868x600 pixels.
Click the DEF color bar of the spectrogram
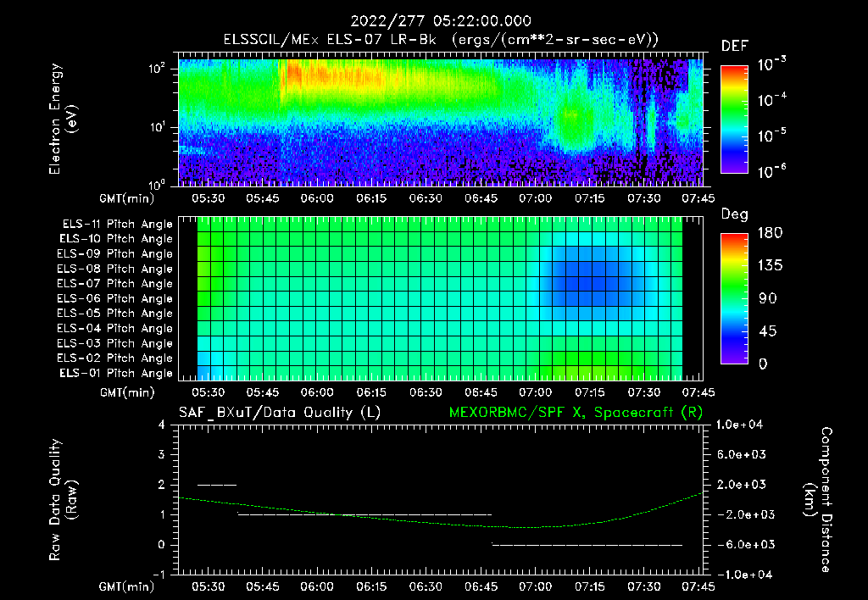734,119
